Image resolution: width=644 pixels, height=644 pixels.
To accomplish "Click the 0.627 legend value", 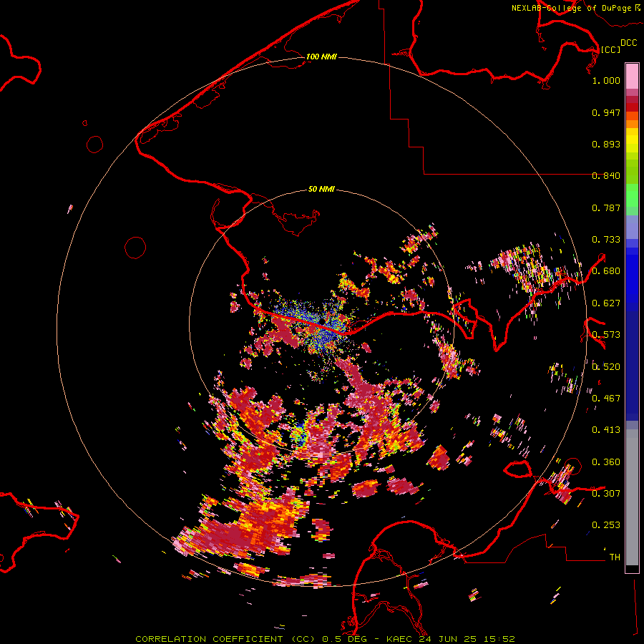I will pos(606,303).
